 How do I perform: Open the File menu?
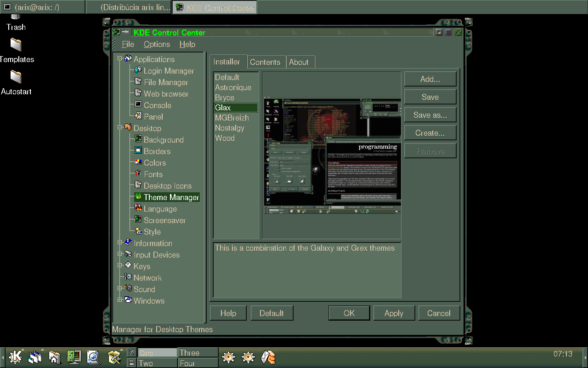tap(128, 44)
